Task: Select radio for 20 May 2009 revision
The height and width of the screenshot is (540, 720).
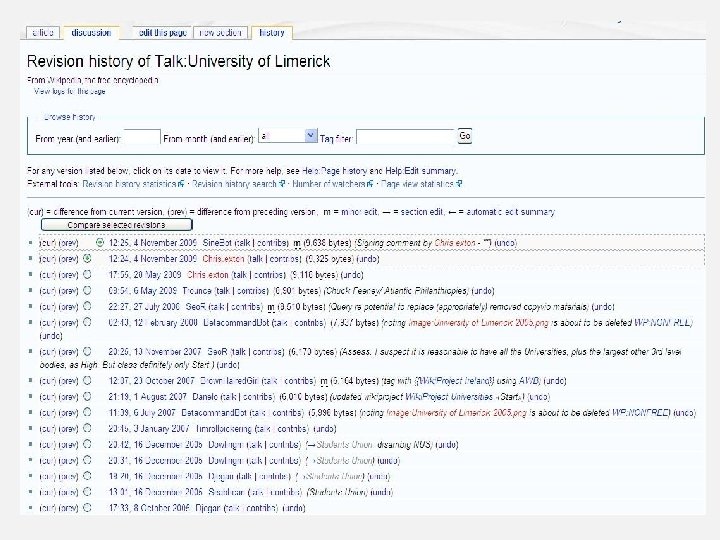Action: click(x=87, y=275)
